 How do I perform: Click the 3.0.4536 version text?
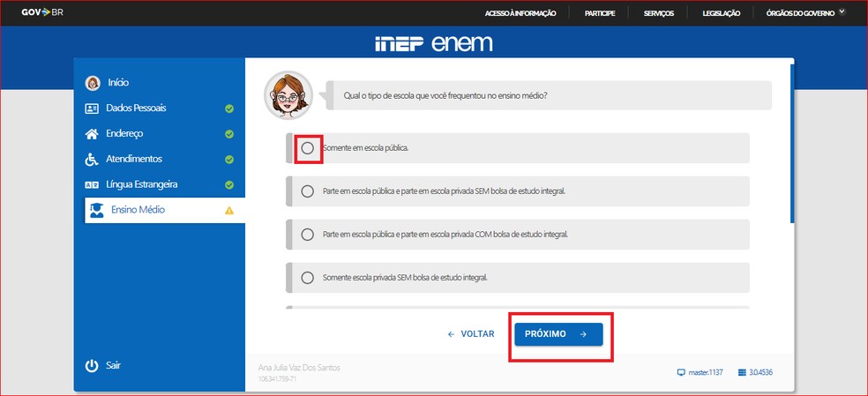coord(760,372)
